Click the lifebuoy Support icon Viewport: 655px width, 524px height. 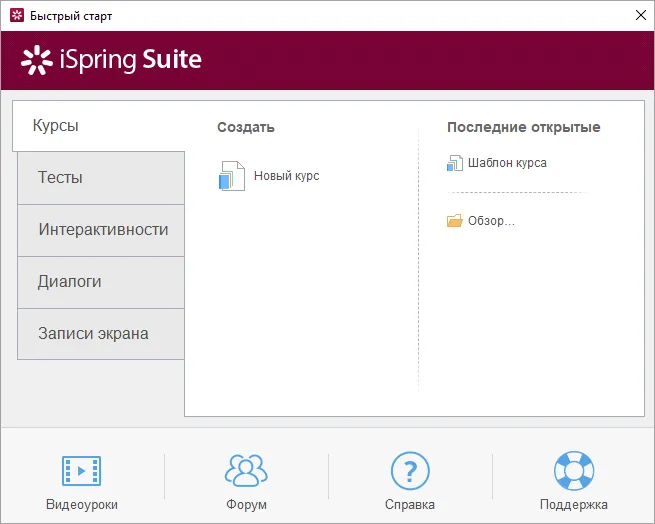[x=573, y=470]
